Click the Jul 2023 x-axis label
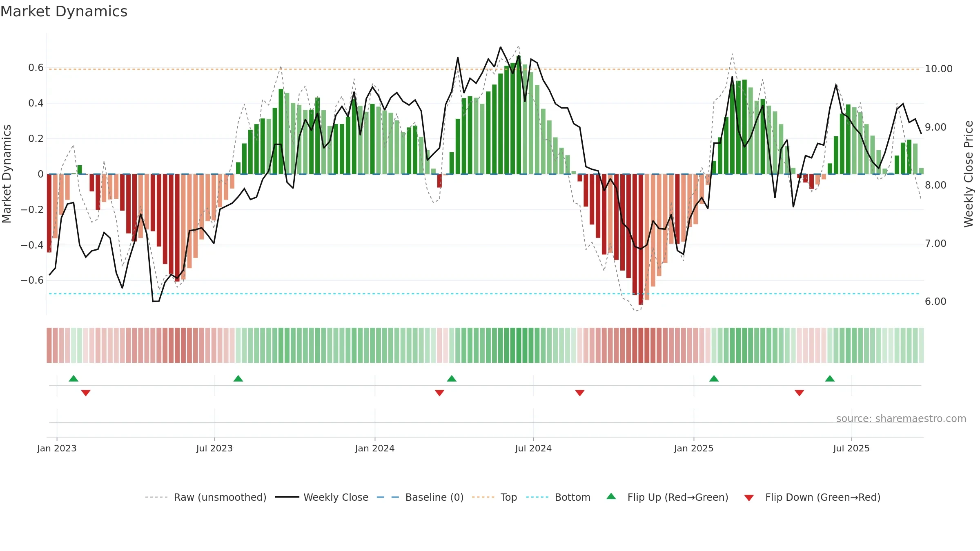Viewport: 980px width, 551px height. [214, 448]
